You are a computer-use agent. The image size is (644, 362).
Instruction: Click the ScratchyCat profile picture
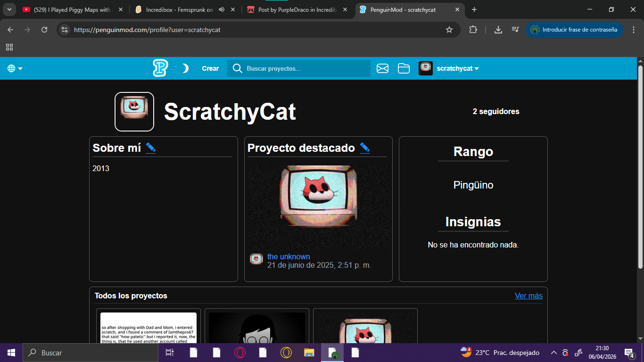pos(134,112)
